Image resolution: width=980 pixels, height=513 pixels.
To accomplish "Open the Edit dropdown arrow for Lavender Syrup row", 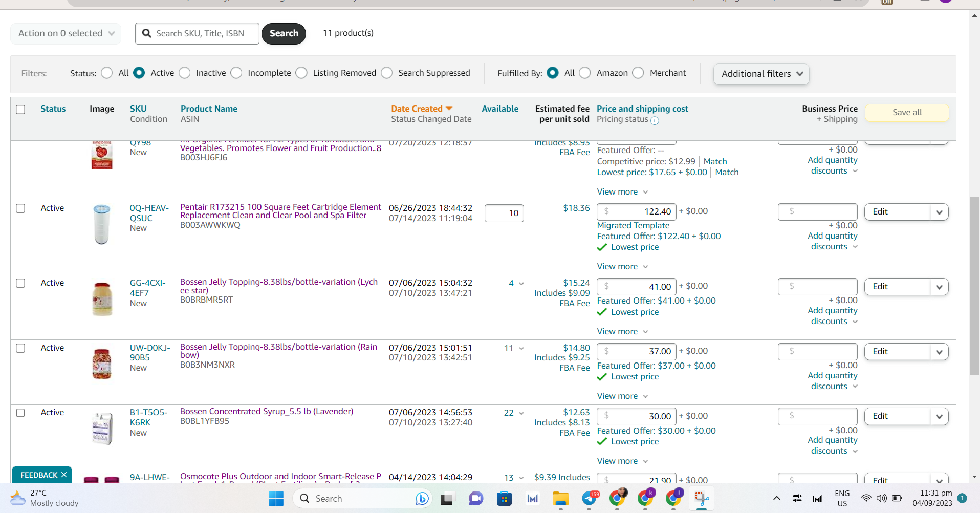I will coord(940,416).
